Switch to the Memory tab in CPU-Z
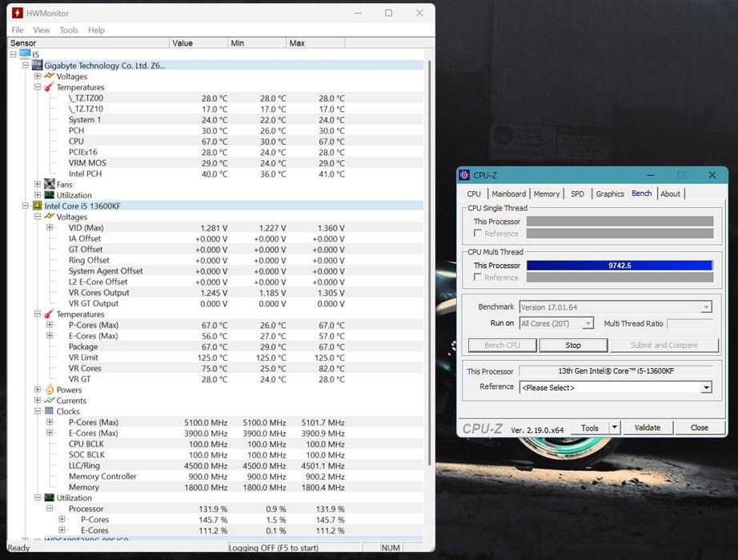Viewport: 738px width, 560px height. pyautogui.click(x=547, y=194)
